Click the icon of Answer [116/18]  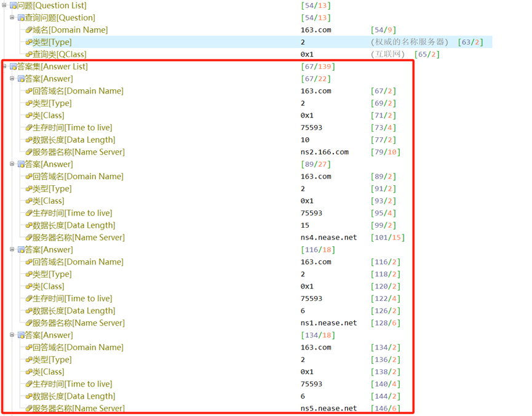pyautogui.click(x=21, y=250)
